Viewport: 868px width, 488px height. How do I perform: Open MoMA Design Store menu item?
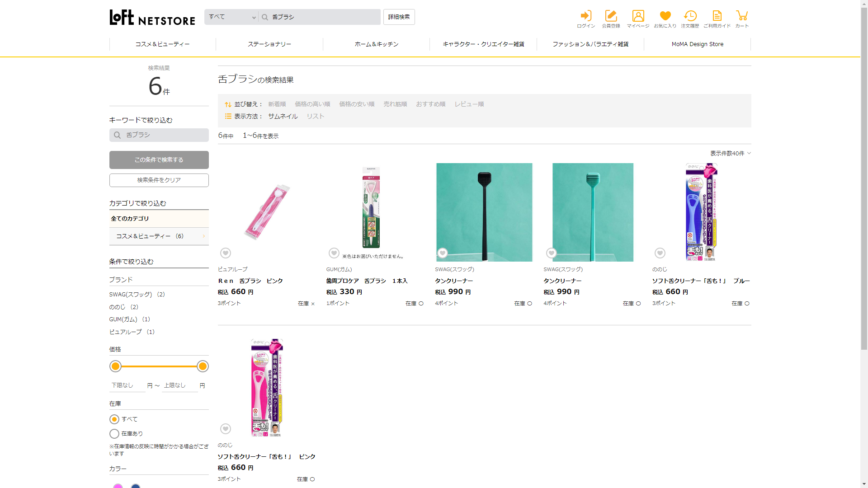[x=697, y=44]
